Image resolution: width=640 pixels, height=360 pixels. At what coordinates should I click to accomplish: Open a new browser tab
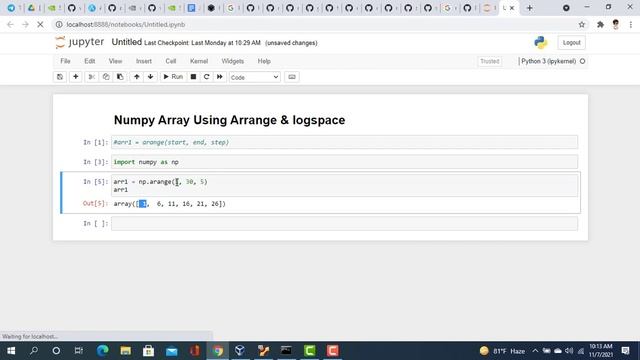point(529,8)
